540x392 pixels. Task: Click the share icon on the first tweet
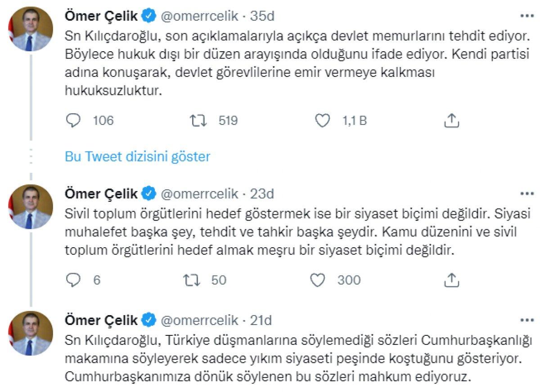coord(450,120)
